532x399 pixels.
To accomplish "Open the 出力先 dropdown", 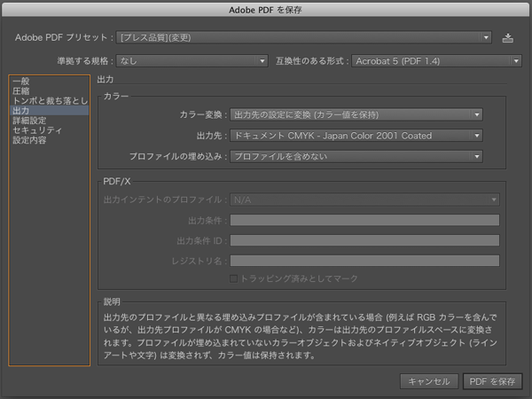I will [356, 136].
